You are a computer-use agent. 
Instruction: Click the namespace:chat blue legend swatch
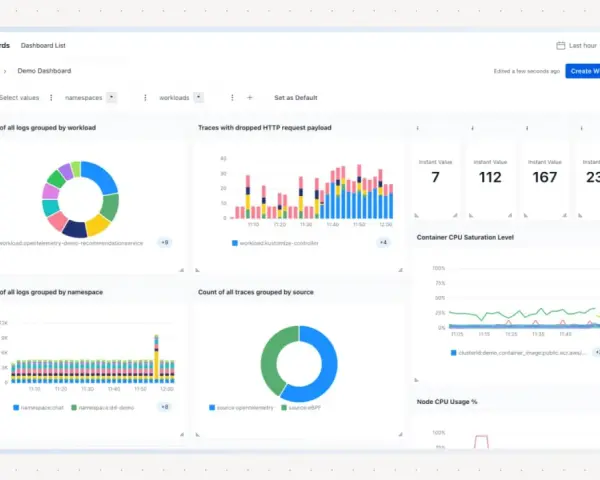[x=16, y=408]
